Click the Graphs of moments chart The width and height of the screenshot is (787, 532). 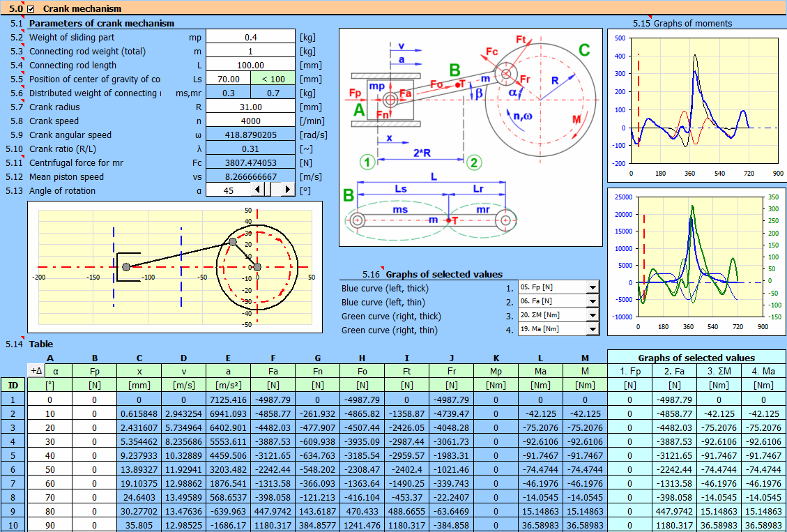(696, 105)
